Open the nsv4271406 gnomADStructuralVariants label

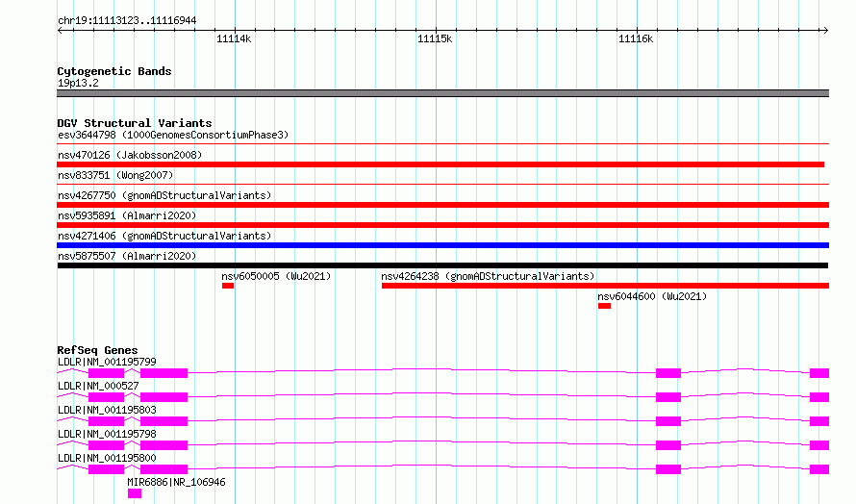(x=164, y=236)
